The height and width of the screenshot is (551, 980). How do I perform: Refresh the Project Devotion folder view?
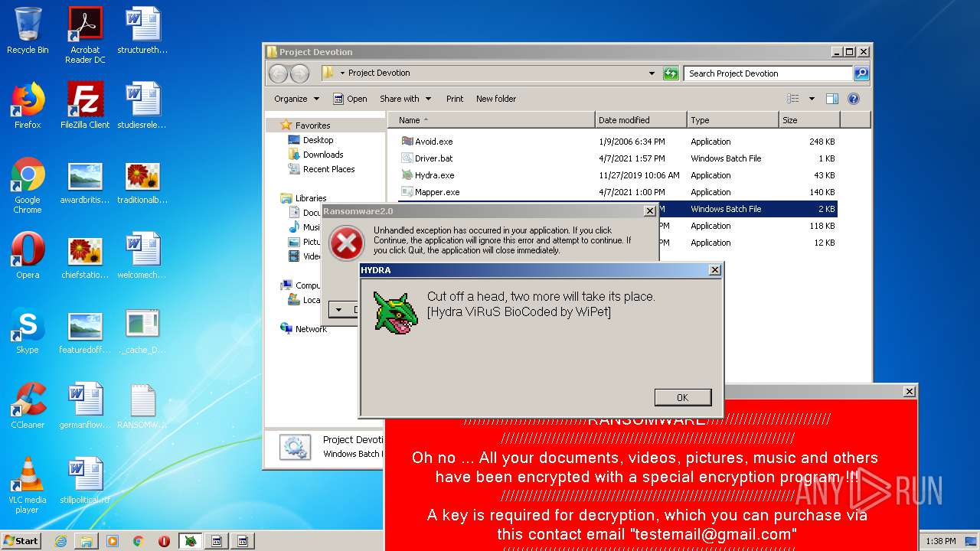coord(671,73)
